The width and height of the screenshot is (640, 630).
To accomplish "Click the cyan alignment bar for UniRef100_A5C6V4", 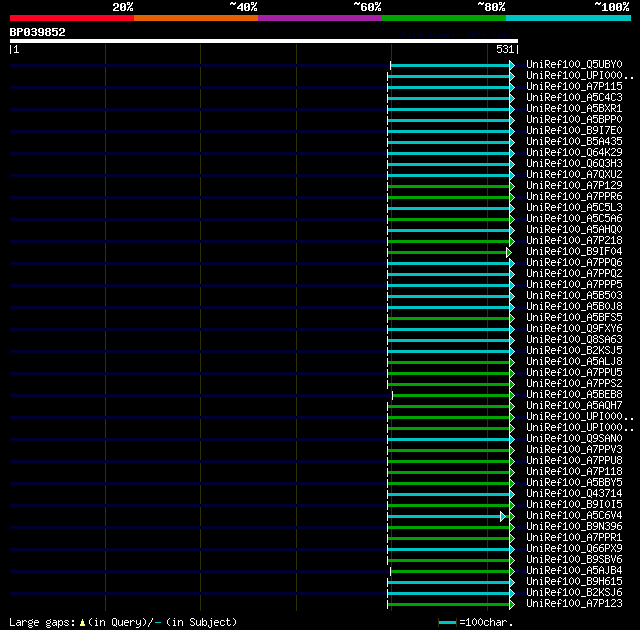I will (x=447, y=517).
